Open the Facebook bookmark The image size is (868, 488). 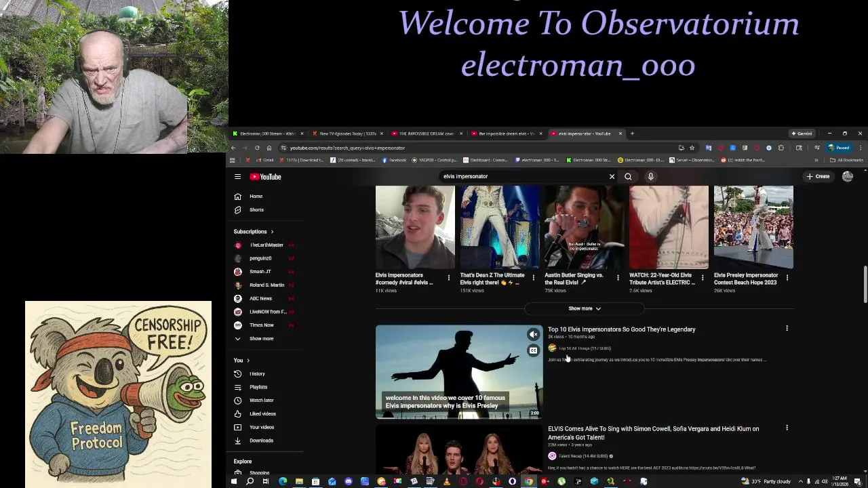click(x=394, y=160)
